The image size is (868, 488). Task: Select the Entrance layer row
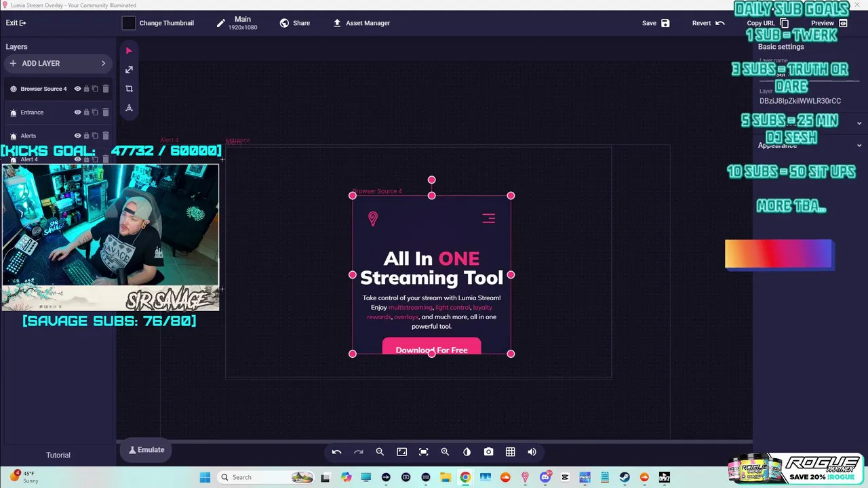pyautogui.click(x=58, y=113)
